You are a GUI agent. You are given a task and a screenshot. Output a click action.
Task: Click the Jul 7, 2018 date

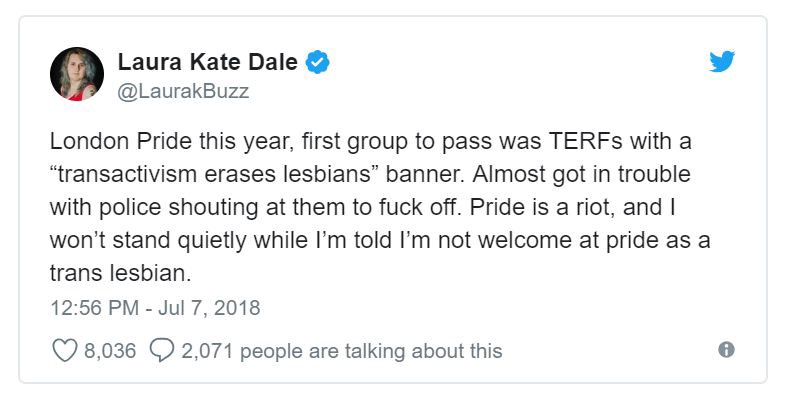[209, 308]
